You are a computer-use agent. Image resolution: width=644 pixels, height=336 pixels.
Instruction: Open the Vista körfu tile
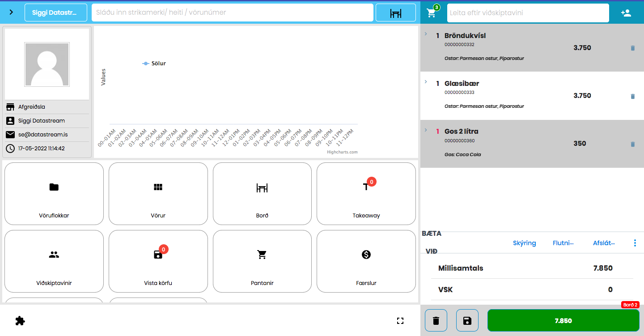coord(158,261)
